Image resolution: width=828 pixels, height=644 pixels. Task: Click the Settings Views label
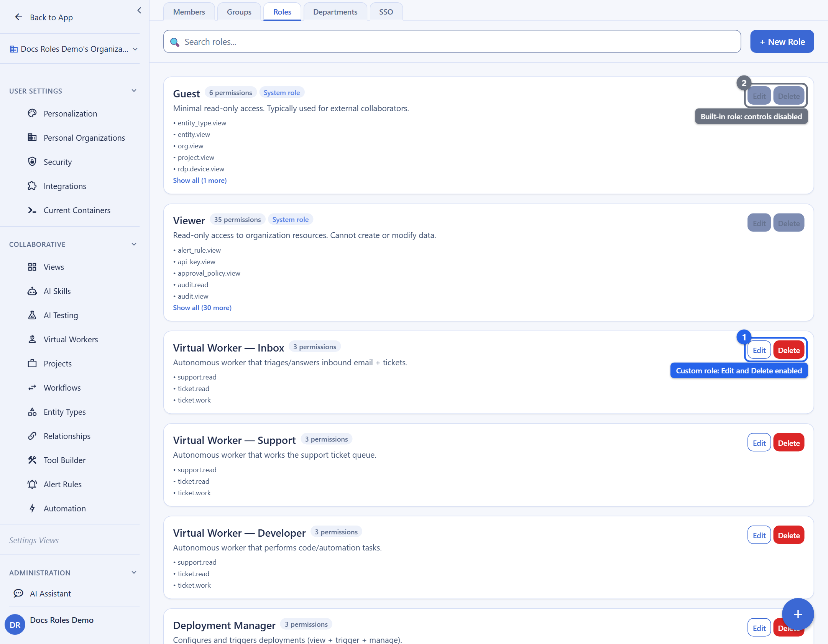tap(34, 540)
